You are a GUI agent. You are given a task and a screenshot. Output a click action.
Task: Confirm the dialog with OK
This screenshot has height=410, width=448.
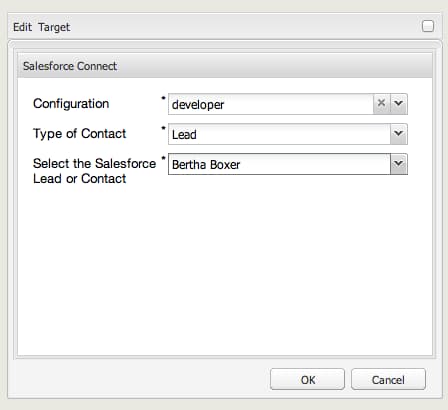coord(307,379)
